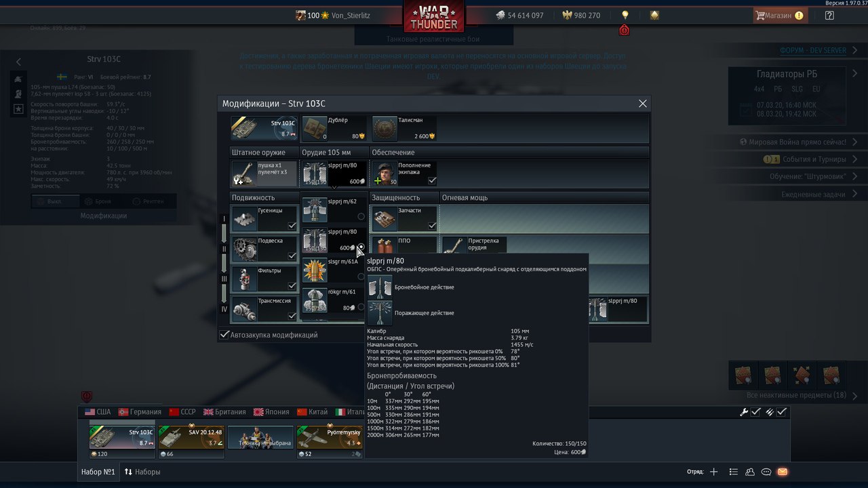Open the ФОРУМ - DEV SERVER link
Image resolution: width=868 pixels, height=488 pixels.
tap(813, 50)
